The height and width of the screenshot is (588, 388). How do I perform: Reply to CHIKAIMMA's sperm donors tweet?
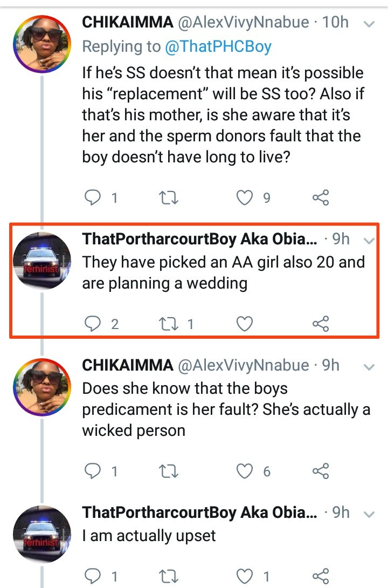[94, 199]
